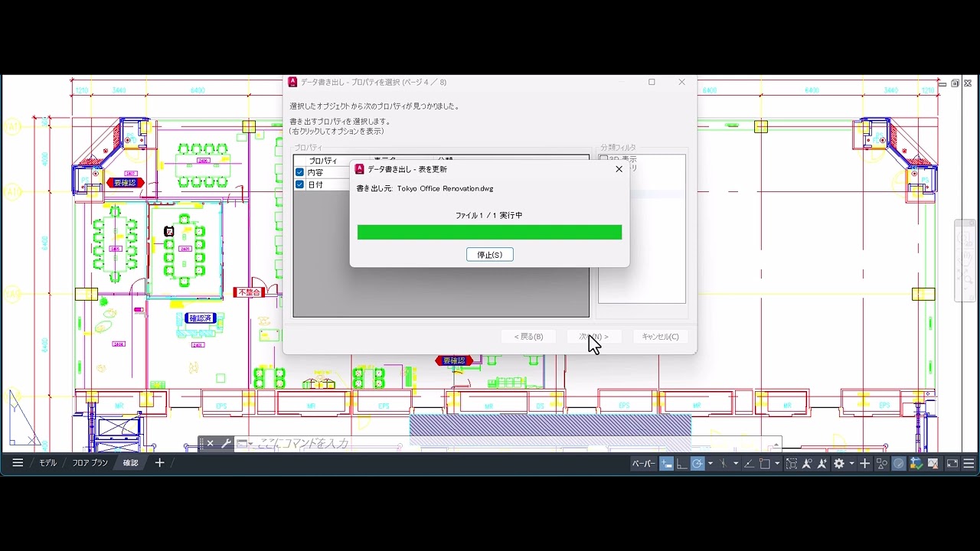Click the triangle icon beside checkmark icon
Image resolution: width=980 pixels, height=551 pixels.
pos(933,464)
